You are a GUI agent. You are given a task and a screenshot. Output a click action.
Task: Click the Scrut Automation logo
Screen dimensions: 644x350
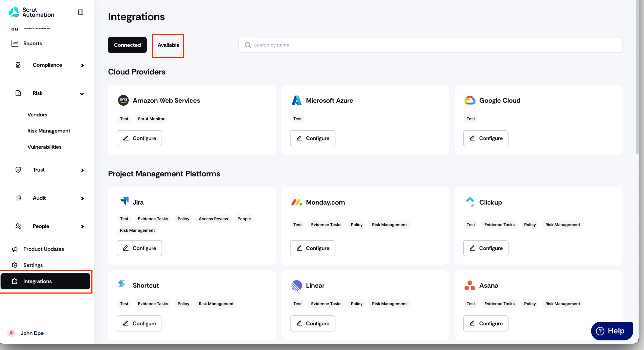(31, 12)
